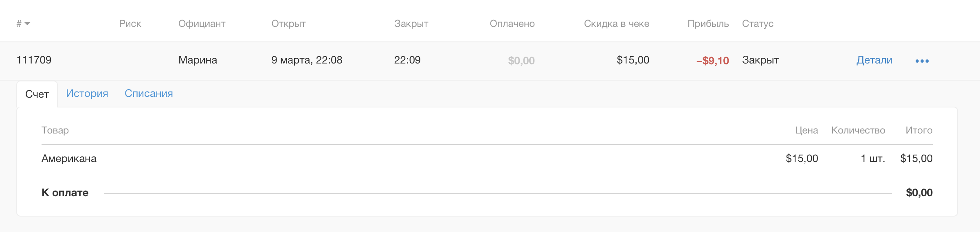
Task: Open the three-dots more options menu
Action: click(x=922, y=61)
